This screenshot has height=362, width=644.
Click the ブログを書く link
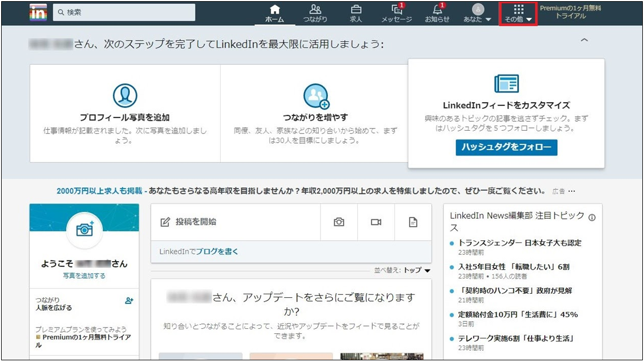[x=216, y=251]
